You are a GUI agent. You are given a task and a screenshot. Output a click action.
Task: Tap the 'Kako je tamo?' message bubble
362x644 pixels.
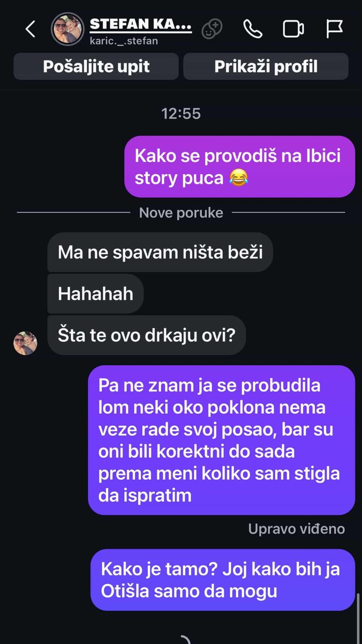[x=223, y=580]
